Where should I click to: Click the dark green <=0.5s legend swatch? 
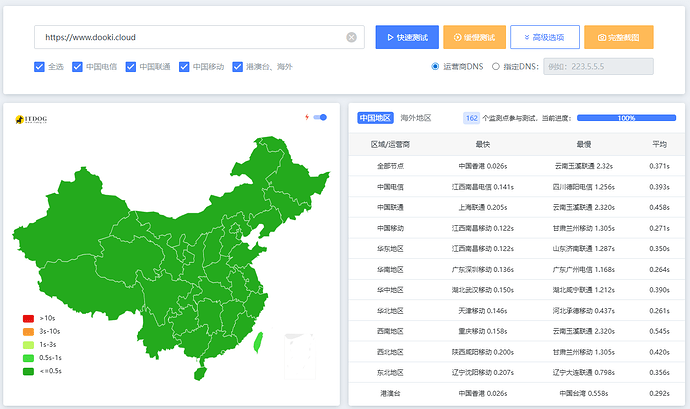pos(28,371)
